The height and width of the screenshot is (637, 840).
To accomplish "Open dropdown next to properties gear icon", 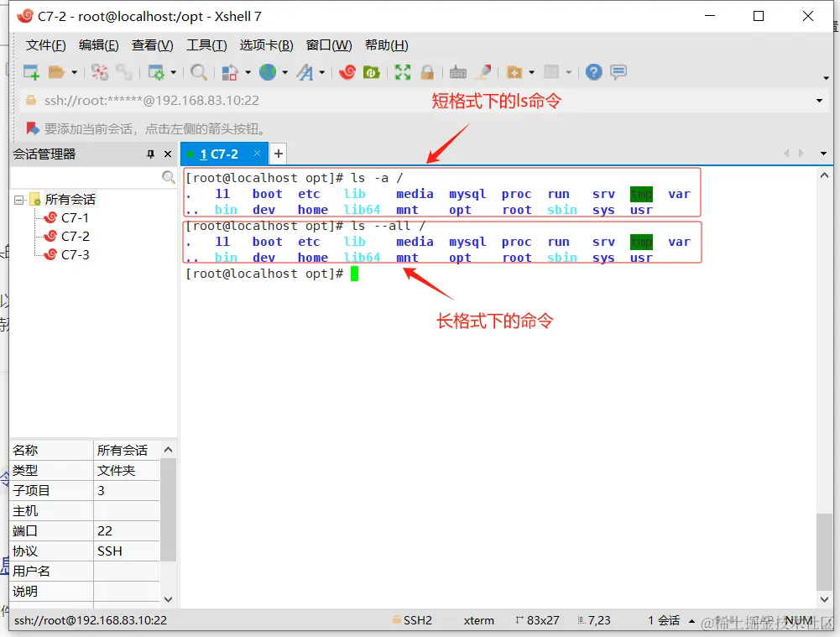I will pyautogui.click(x=173, y=72).
